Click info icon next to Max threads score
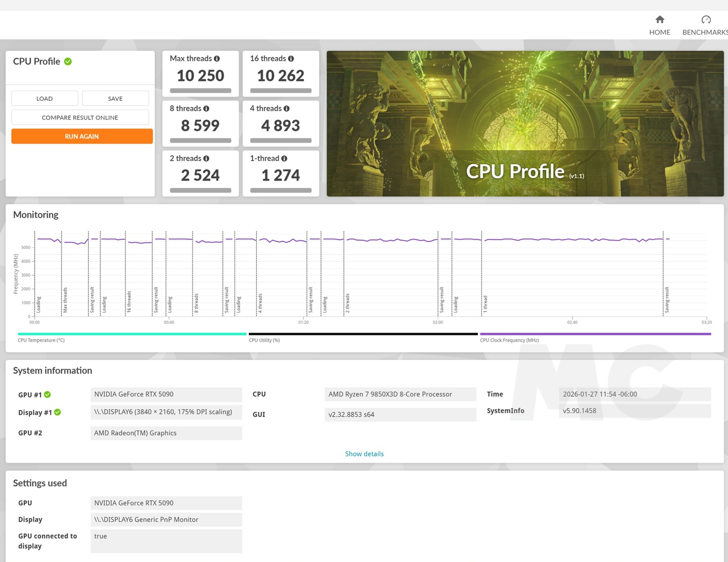This screenshot has width=728, height=562. point(217,58)
